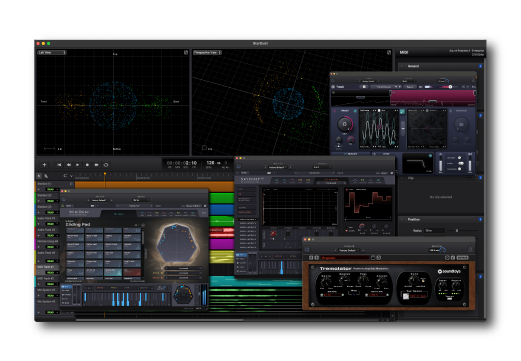The height and width of the screenshot is (361, 521).
Task: Click the add (+) button in the transport bar
Action: (x=44, y=165)
